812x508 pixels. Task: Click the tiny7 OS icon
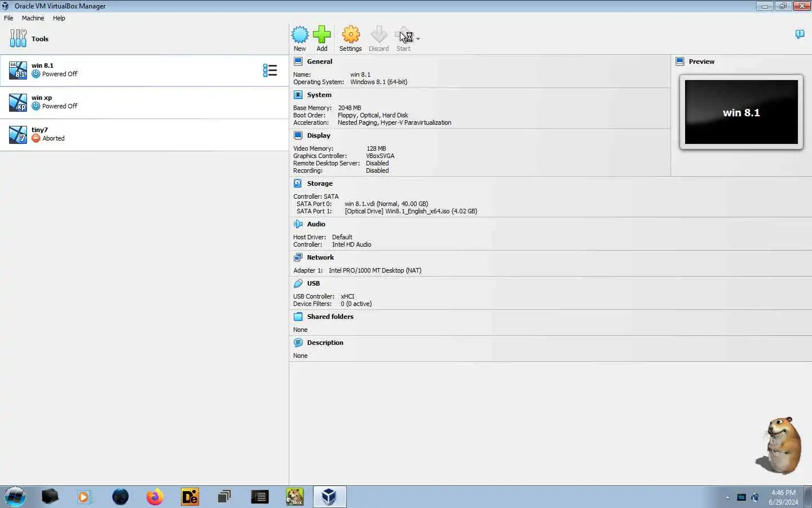coord(18,135)
